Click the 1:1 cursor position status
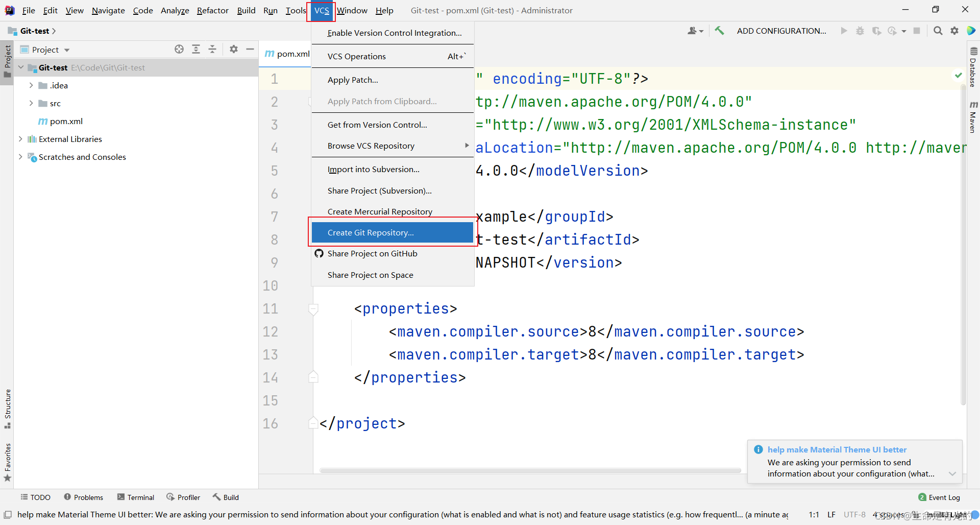Viewport: 980px width, 525px height. point(814,514)
